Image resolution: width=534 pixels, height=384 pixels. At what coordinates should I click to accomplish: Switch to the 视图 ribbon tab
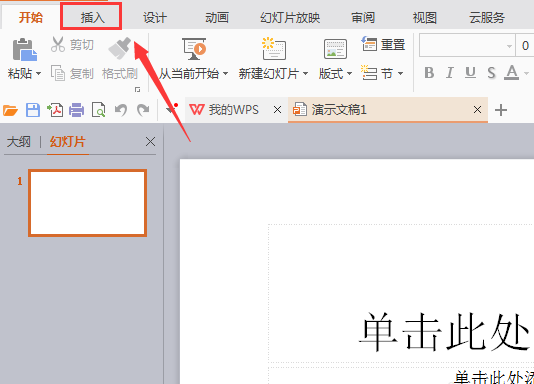pos(425,18)
